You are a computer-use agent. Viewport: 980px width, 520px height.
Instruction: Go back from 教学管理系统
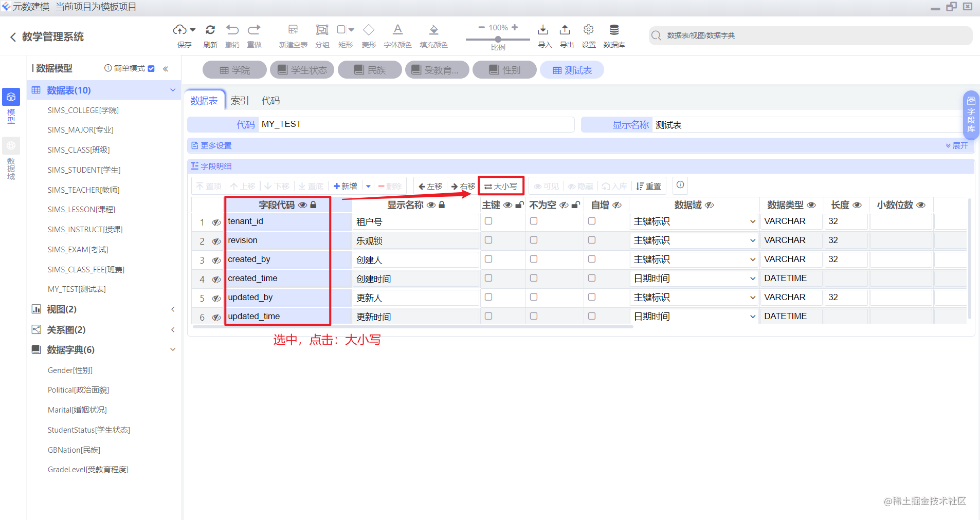click(x=13, y=37)
